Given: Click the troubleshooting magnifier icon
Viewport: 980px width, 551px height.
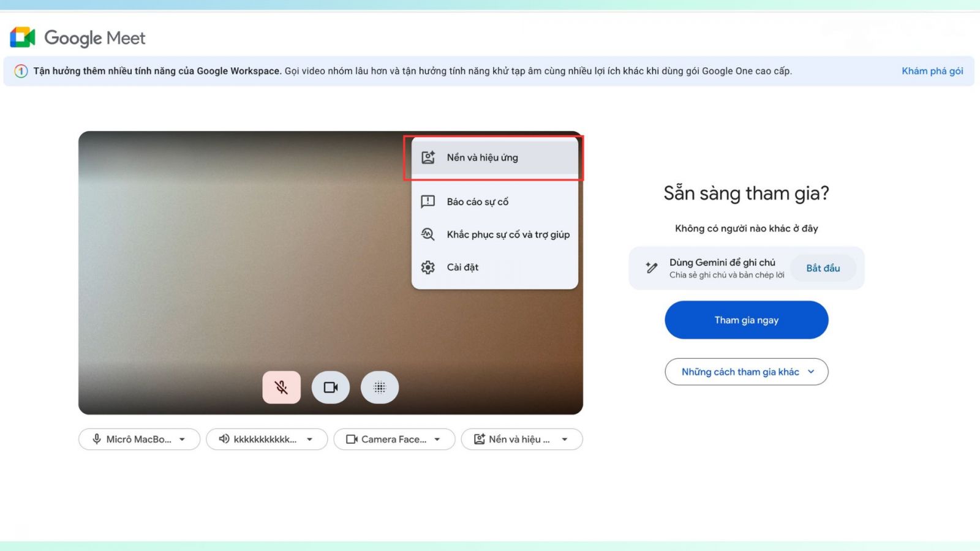Looking at the screenshot, I should point(428,234).
